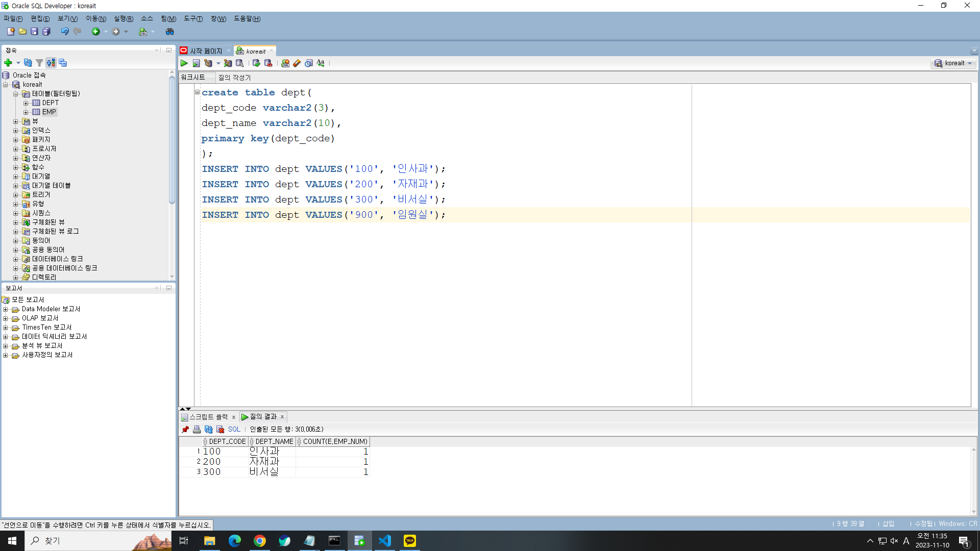Click the Commit database icon
This screenshot has width=980, height=551.
[x=256, y=63]
